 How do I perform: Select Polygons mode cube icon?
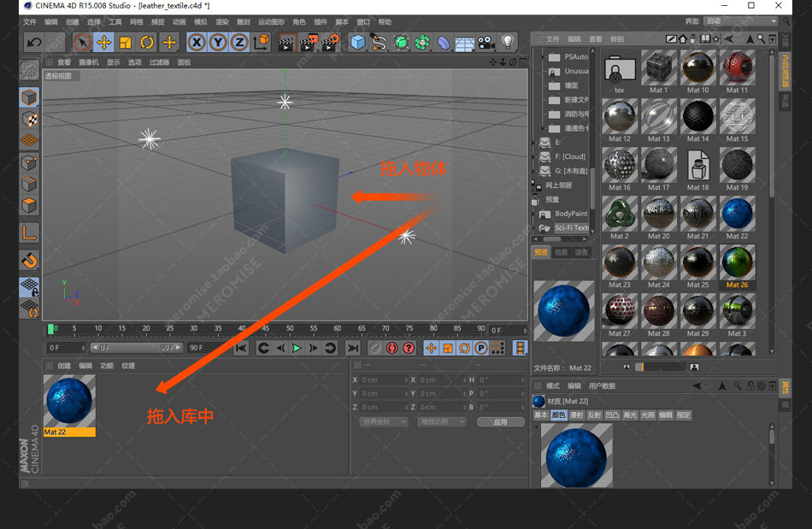(29, 206)
